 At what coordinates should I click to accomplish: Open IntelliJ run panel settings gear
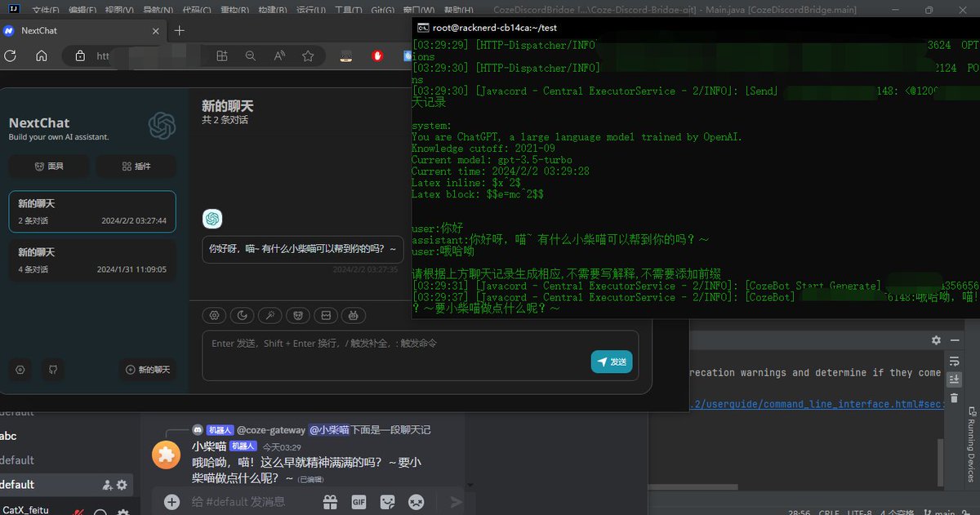[x=937, y=340]
